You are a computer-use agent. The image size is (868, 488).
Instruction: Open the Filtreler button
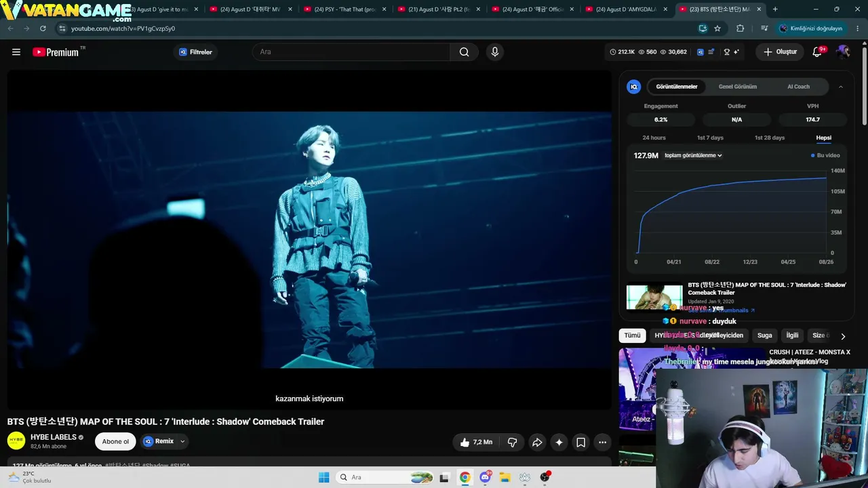(x=195, y=52)
